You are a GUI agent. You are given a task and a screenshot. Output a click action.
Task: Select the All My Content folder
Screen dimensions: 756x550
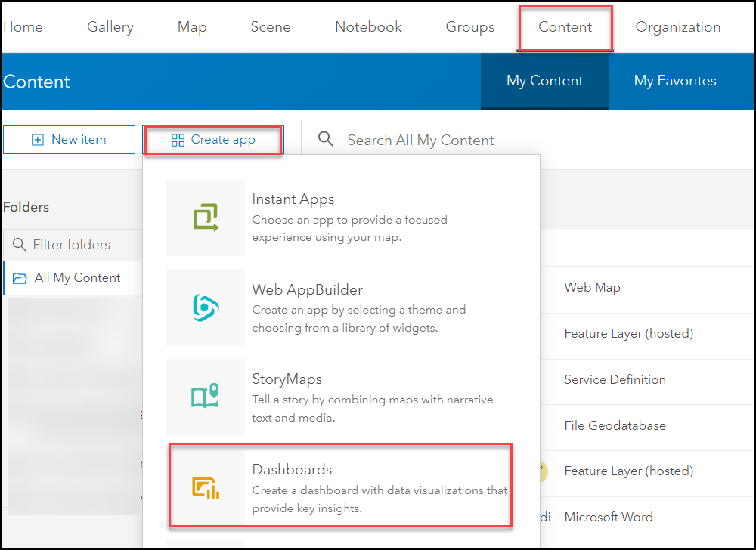[73, 278]
